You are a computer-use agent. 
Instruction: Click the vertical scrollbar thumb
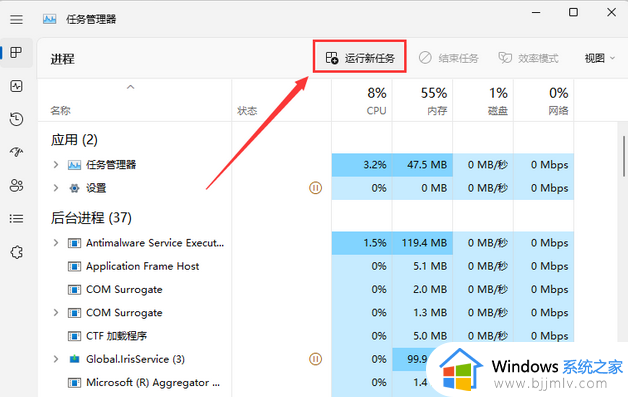(624, 156)
